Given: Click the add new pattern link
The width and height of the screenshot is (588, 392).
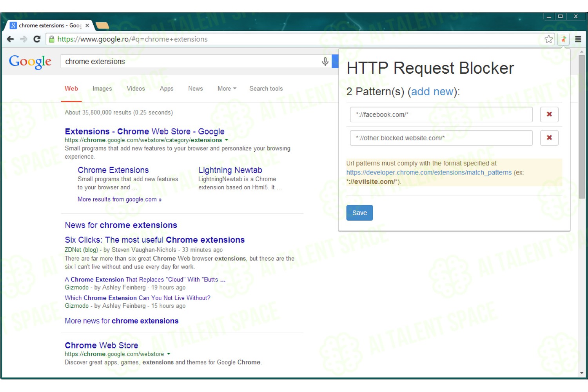Looking at the screenshot, I should (432, 91).
